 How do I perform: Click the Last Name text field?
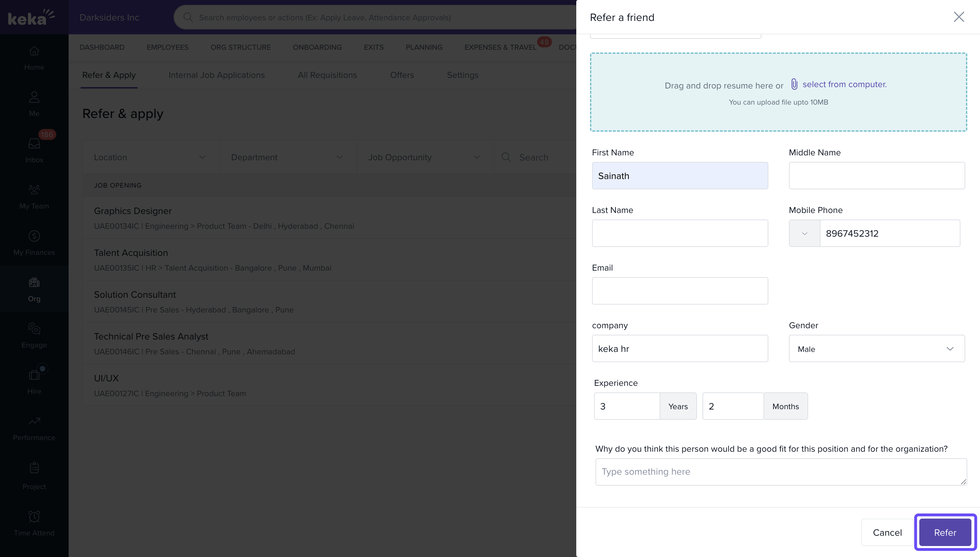(x=679, y=233)
